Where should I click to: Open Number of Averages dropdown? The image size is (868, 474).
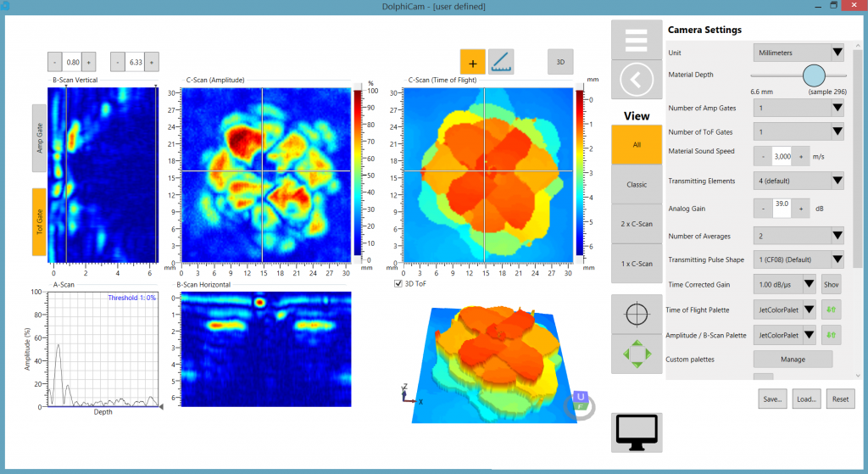coord(798,236)
